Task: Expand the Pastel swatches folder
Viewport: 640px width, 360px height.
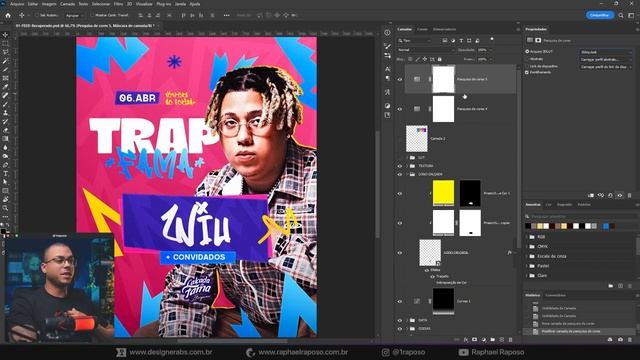Action: tap(527, 266)
